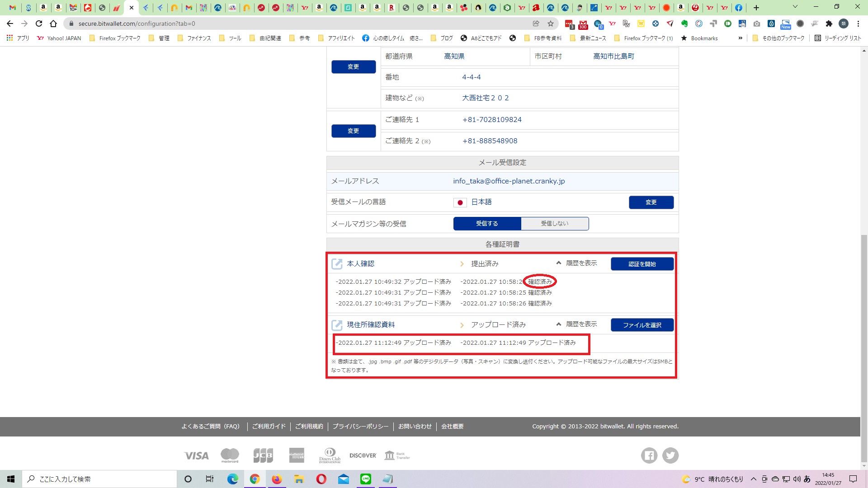The width and height of the screenshot is (868, 488).
Task: Click 変更 for 受信メールの言語
Action: [651, 202]
